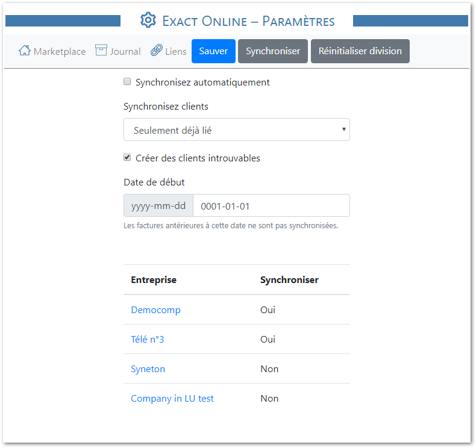Click the yyyy-mm-dd format label

(158, 206)
